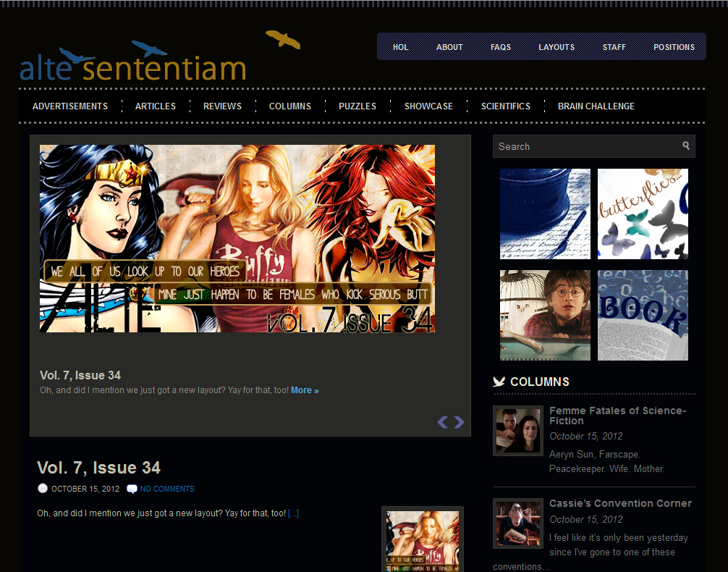Open the About page
The width and height of the screenshot is (728, 572).
tap(449, 47)
